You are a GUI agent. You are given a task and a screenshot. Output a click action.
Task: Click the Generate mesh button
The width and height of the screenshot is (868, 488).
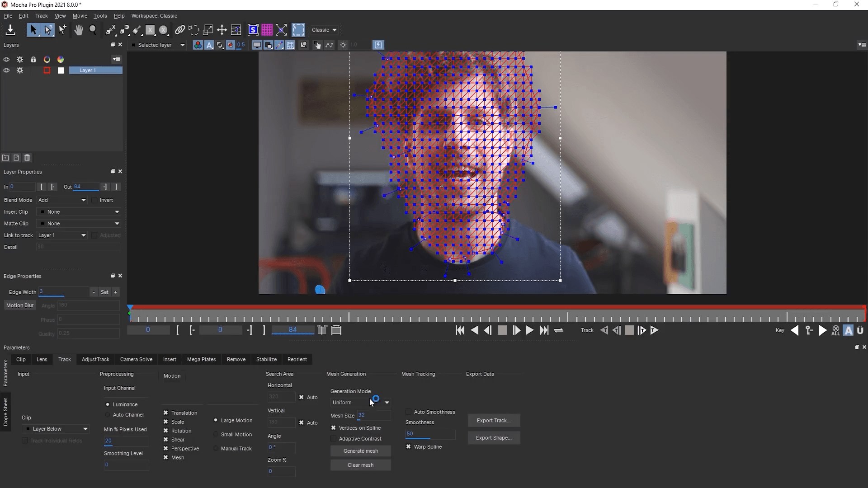coord(360,451)
